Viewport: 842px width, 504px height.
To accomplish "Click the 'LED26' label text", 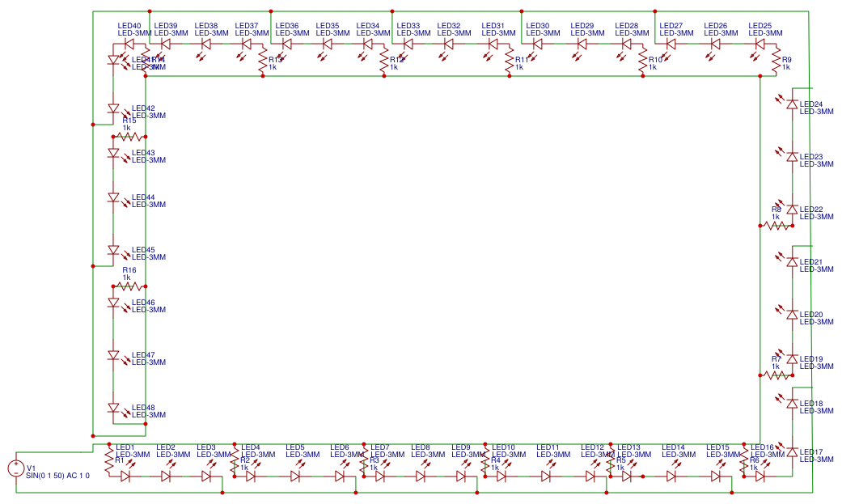I will click(x=715, y=26).
